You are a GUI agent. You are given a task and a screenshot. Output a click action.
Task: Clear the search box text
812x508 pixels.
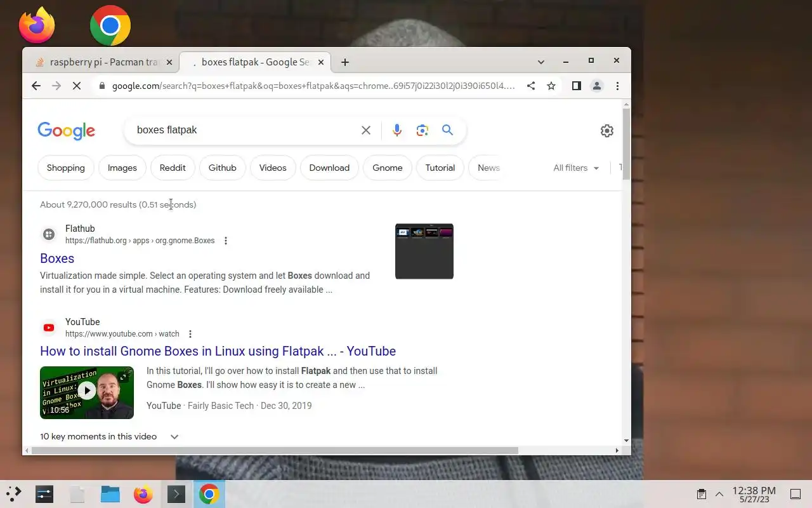click(366, 130)
